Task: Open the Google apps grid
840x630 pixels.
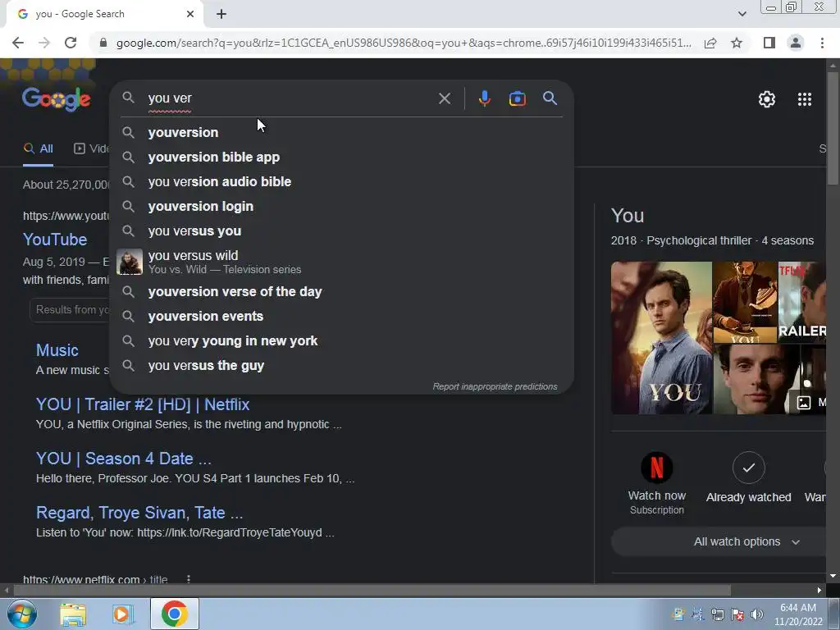Action: point(805,99)
